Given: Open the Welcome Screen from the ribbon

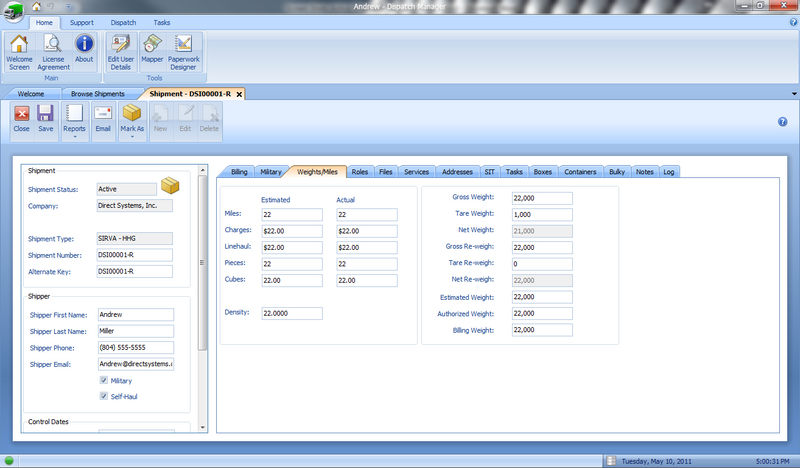Looking at the screenshot, I should coord(20,51).
